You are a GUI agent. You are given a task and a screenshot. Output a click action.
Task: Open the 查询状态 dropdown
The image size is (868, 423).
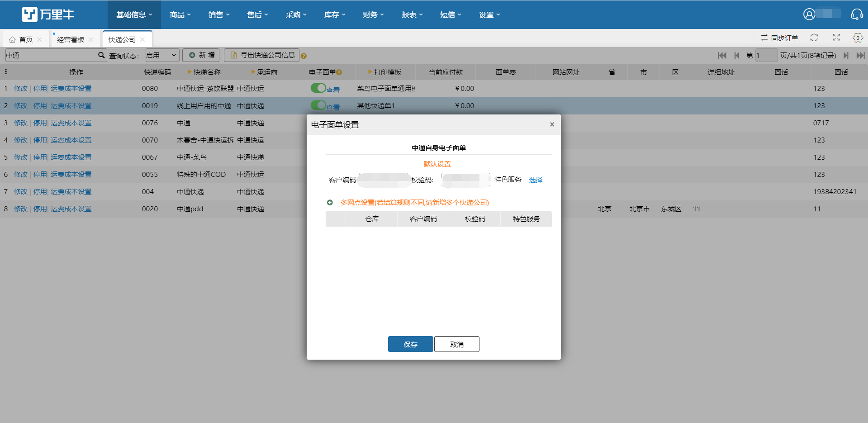162,55
